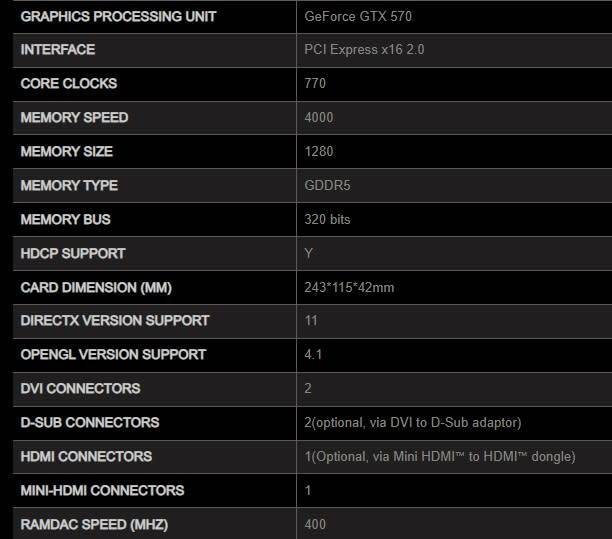Image resolution: width=612 pixels, height=539 pixels.
Task: Click the HDCP Support label
Action: tap(73, 254)
